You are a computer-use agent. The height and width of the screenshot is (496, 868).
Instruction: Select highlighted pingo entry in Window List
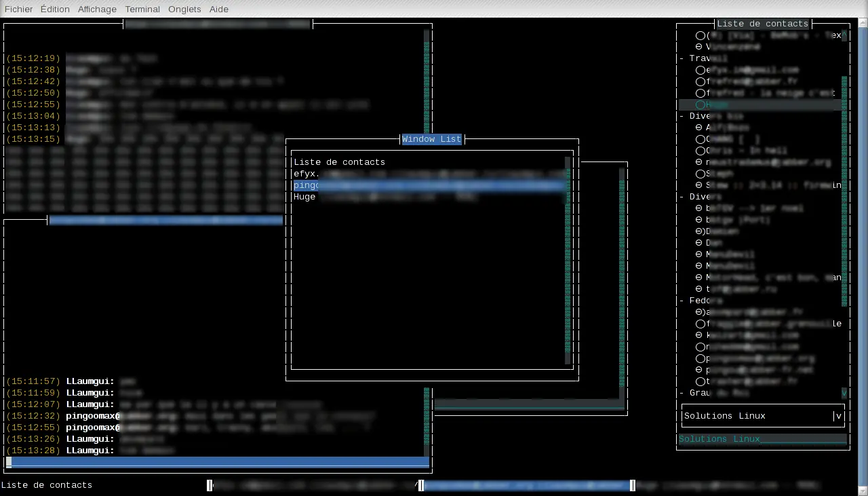point(429,185)
